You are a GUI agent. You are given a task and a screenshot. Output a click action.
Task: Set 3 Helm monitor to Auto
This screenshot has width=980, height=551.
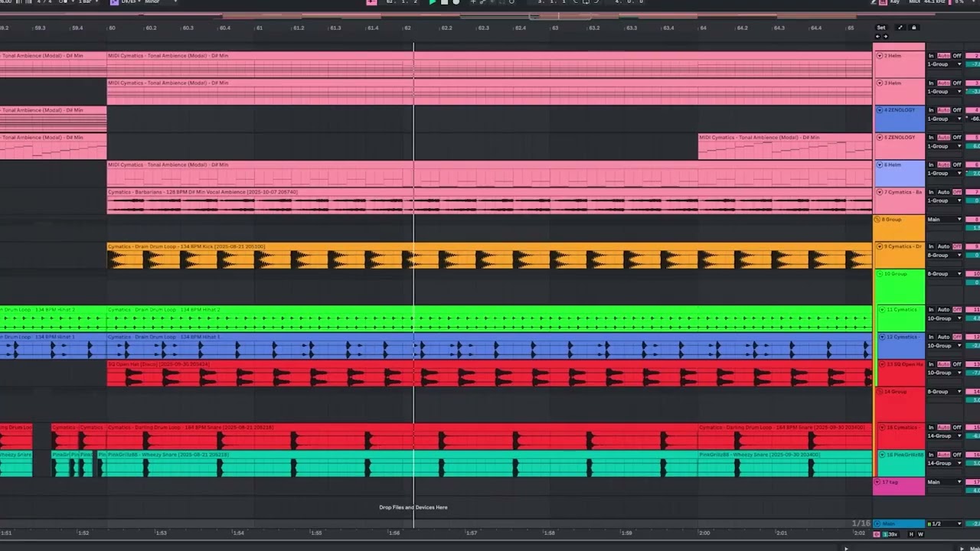point(944,83)
